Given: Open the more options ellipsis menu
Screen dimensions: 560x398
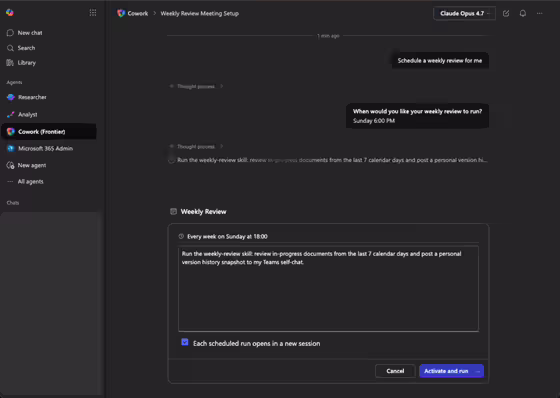Looking at the screenshot, I should click(540, 14).
